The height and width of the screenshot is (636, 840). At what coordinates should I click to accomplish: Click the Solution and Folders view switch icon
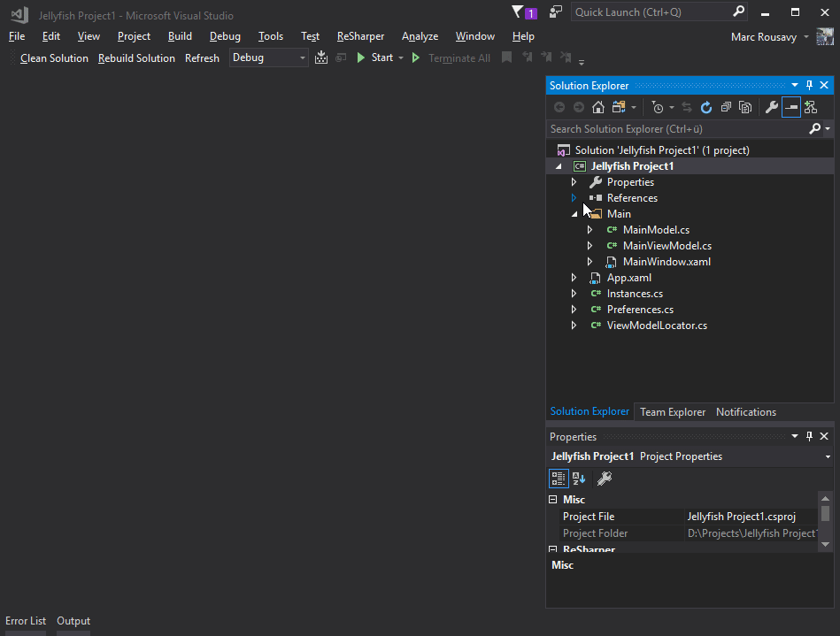point(619,108)
